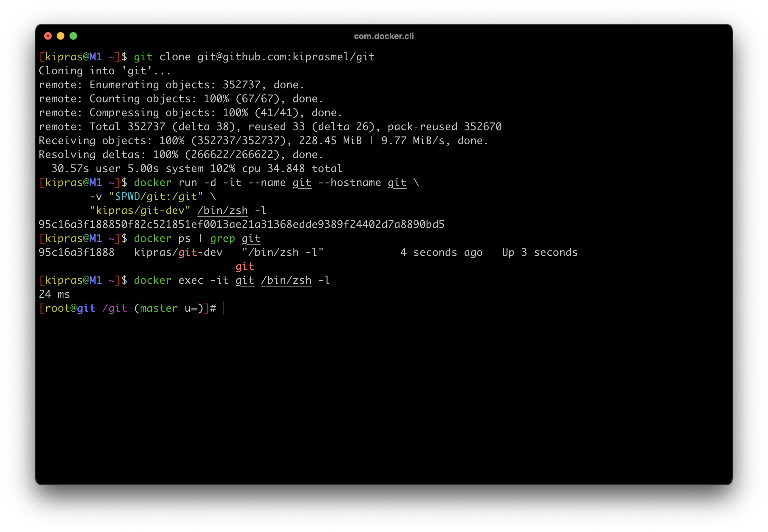The image size is (768, 532).
Task: Click the "--hostname git" argument
Action: (362, 183)
